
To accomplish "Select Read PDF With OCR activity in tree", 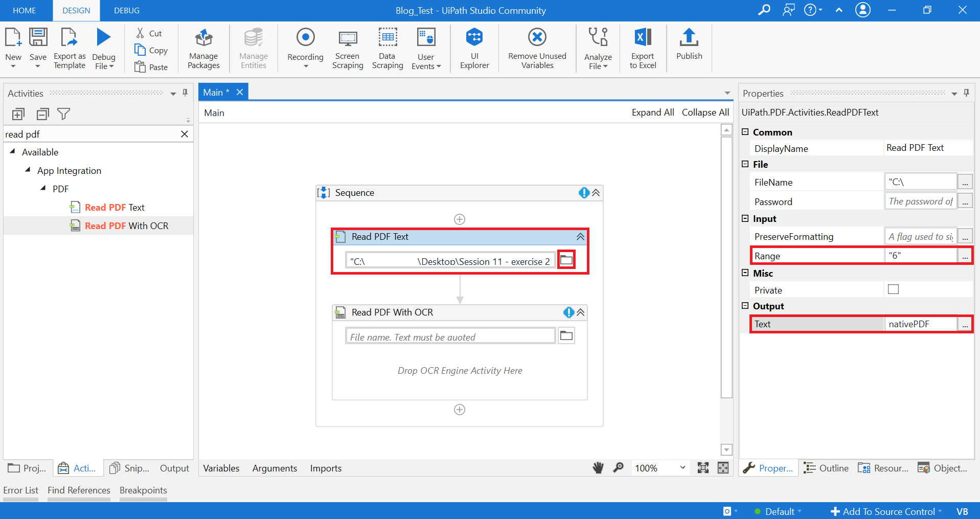I will tap(126, 225).
